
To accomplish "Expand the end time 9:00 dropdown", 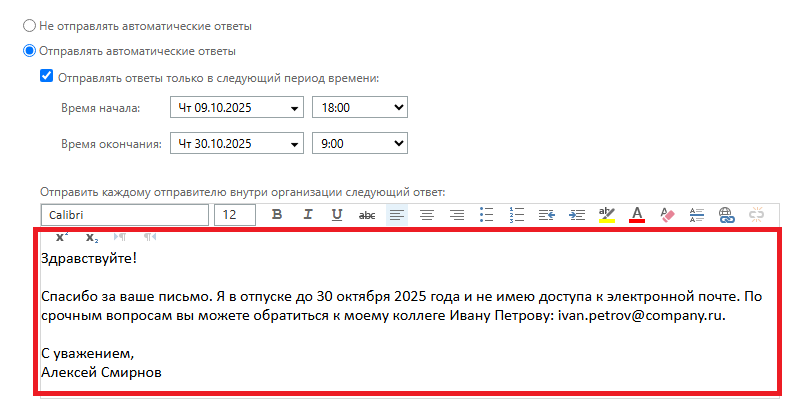I will coord(360,144).
